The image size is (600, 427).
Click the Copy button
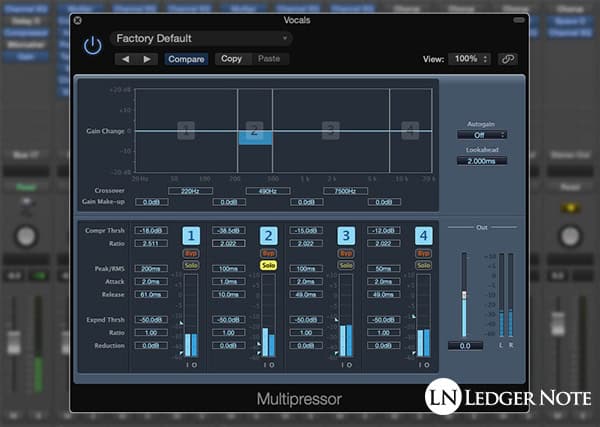coord(231,59)
